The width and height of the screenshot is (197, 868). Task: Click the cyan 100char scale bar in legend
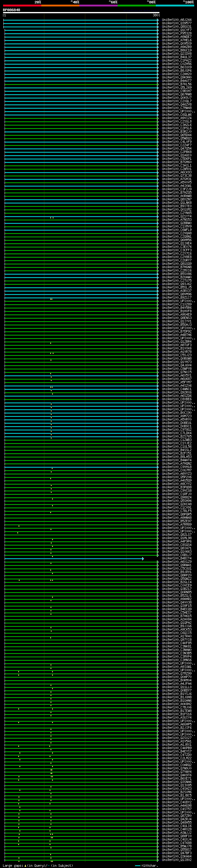pyautogui.click(x=137, y=866)
